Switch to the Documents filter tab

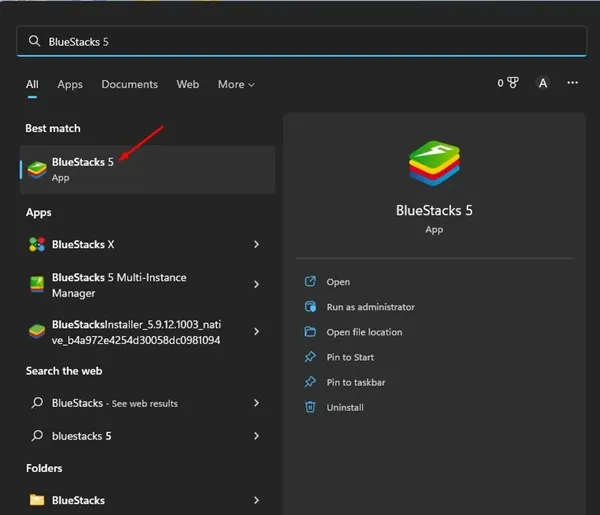click(129, 85)
